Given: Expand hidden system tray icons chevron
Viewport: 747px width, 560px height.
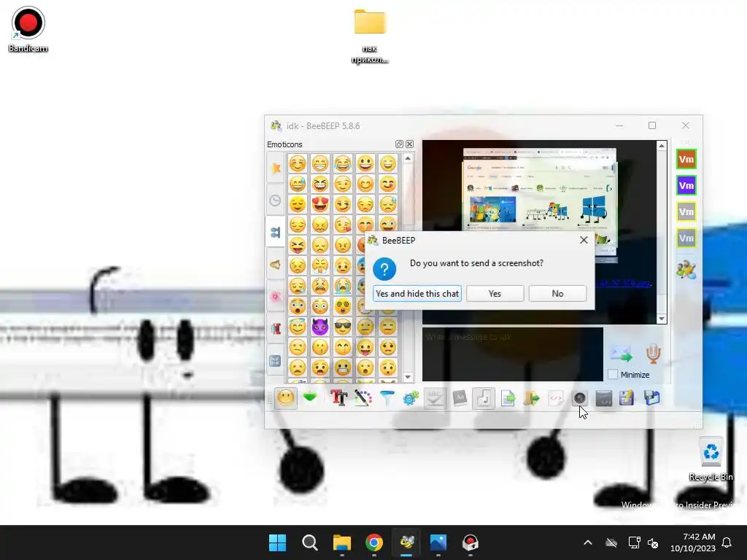Looking at the screenshot, I should click(x=588, y=542).
